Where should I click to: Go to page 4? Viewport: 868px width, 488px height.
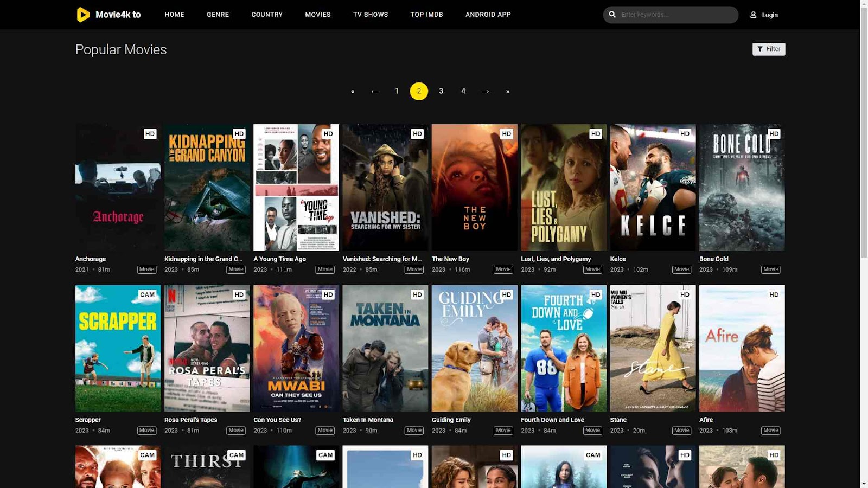click(463, 92)
